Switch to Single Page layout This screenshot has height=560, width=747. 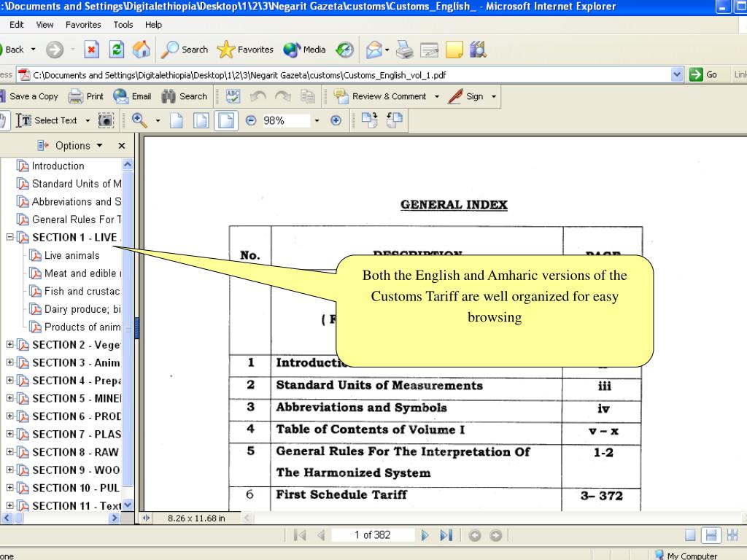pyautogui.click(x=690, y=535)
